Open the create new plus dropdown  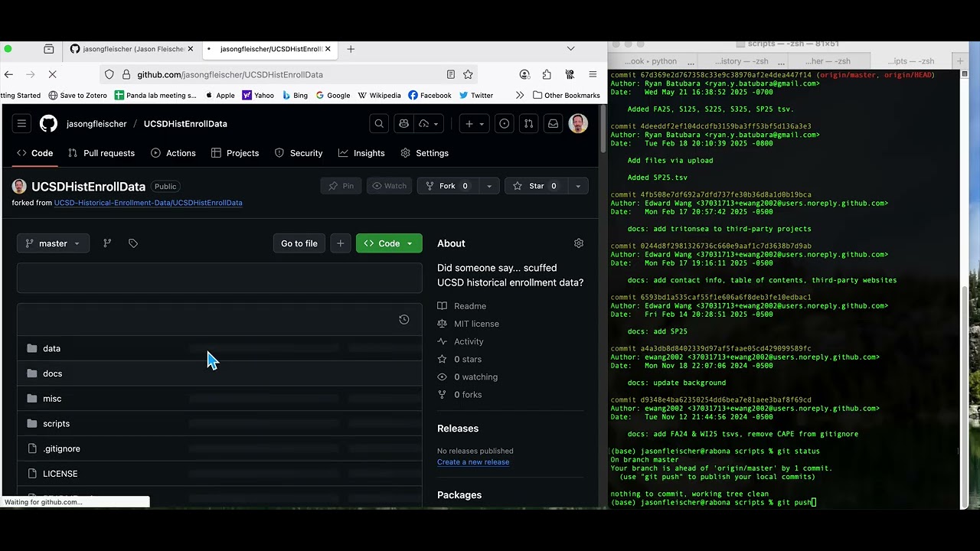coord(475,123)
